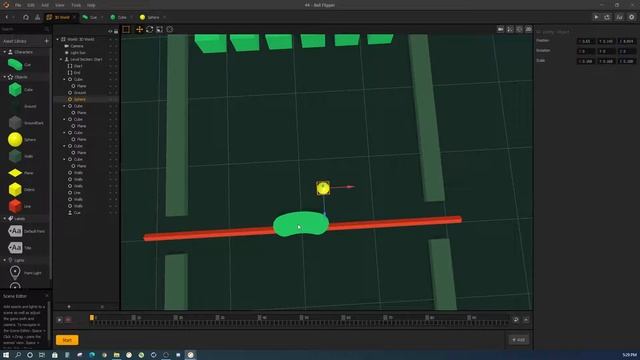Select the green Cube asset in library

(x=15, y=89)
